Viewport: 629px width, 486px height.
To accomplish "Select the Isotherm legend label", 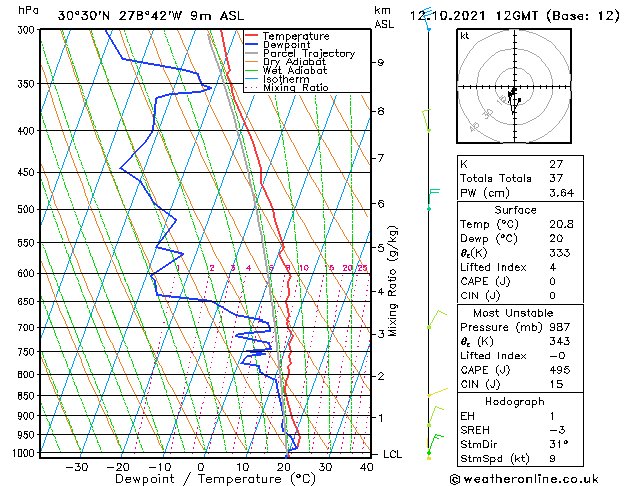I will pyautogui.click(x=286, y=79).
